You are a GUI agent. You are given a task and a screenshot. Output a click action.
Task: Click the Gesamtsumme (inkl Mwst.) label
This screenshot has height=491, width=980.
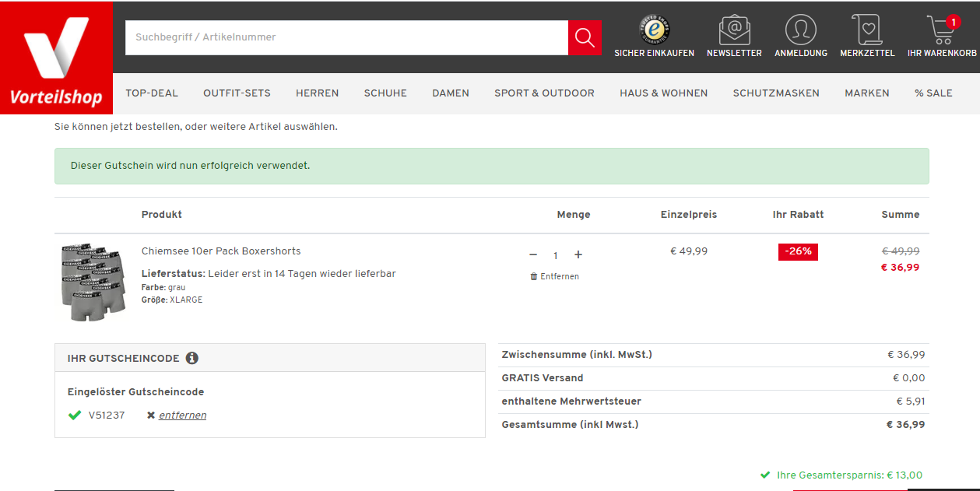570,425
